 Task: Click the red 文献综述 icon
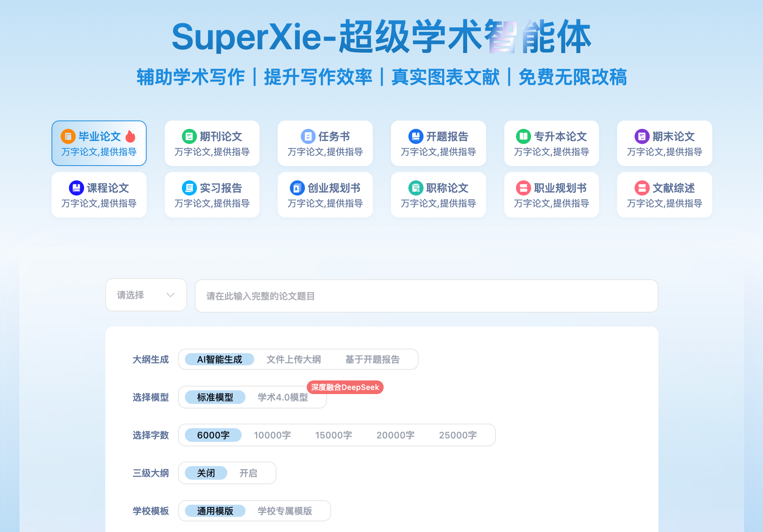(x=642, y=188)
